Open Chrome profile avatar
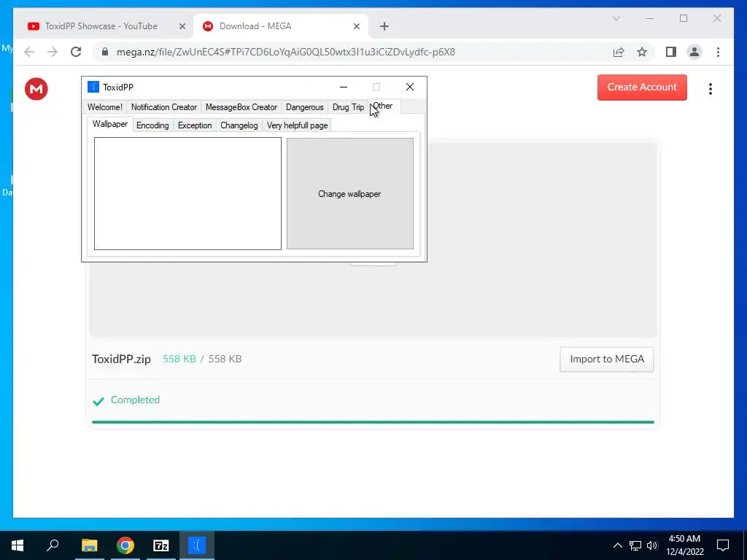 [694, 52]
